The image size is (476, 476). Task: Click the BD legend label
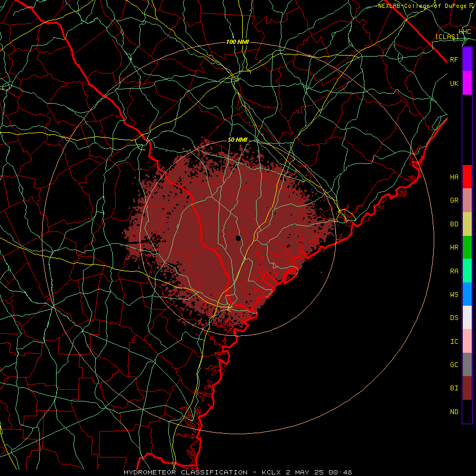coord(454,224)
